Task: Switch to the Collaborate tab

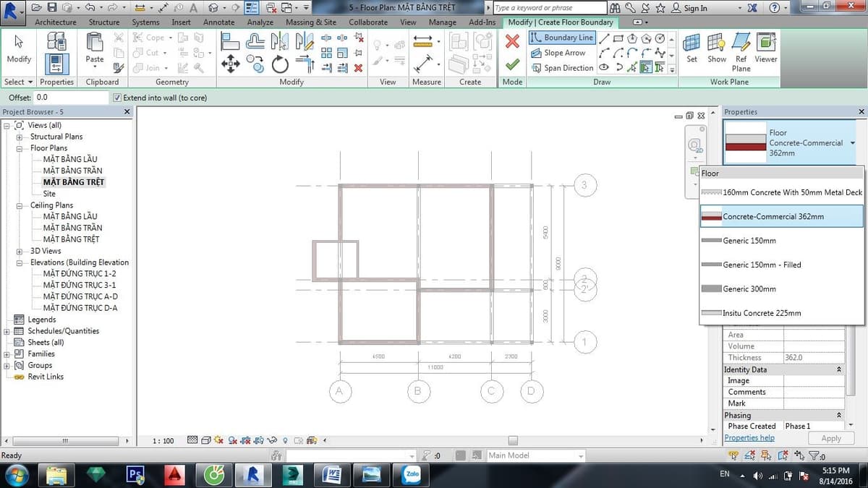Action: tap(368, 22)
